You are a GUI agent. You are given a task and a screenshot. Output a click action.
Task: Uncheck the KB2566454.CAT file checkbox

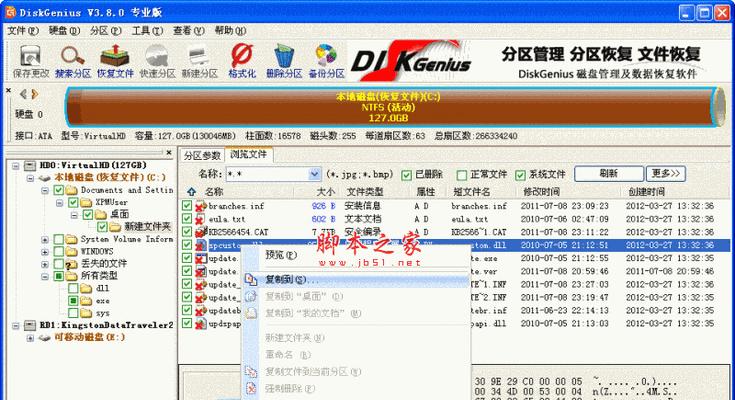[187, 232]
